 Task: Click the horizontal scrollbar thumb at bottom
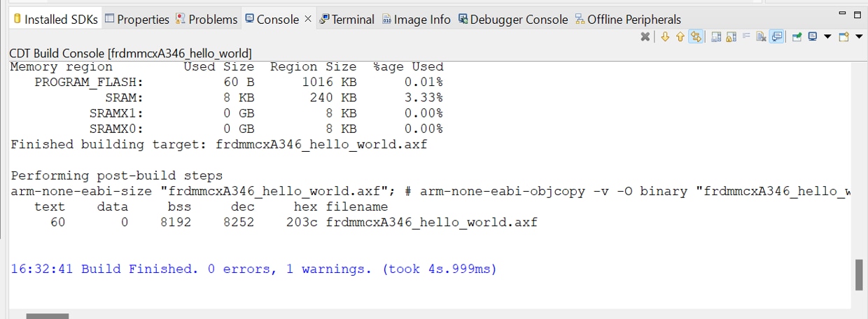coord(48,316)
